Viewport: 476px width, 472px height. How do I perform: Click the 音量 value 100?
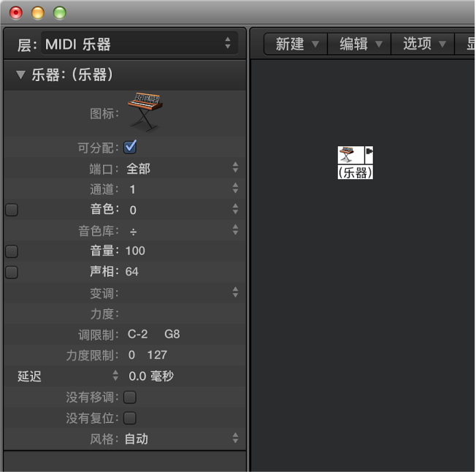click(135, 251)
